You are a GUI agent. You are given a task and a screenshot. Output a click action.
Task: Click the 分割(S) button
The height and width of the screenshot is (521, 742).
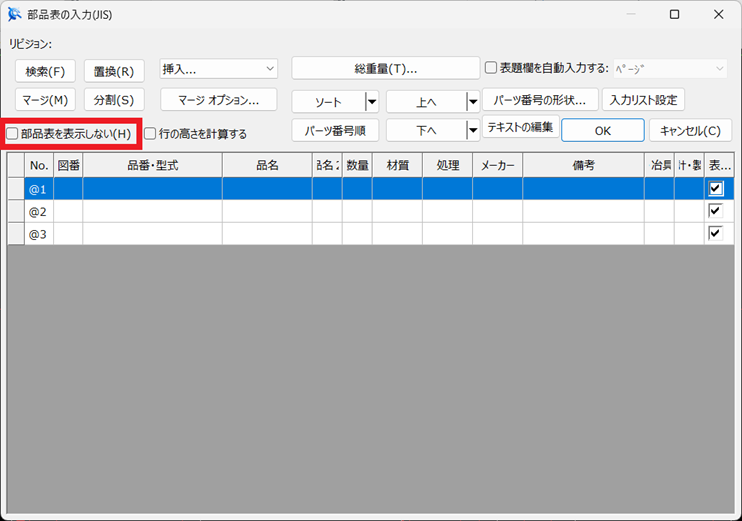tap(114, 100)
